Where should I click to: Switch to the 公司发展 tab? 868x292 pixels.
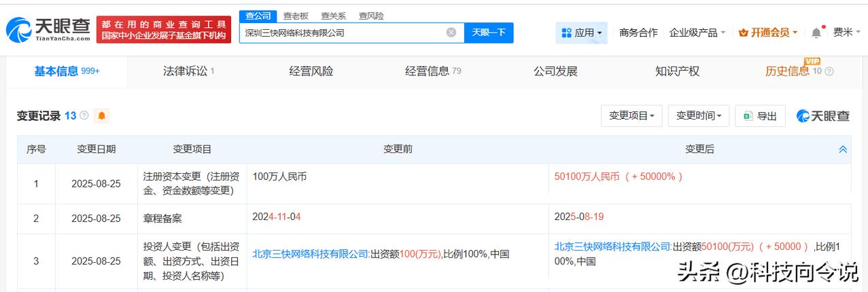[x=555, y=71]
